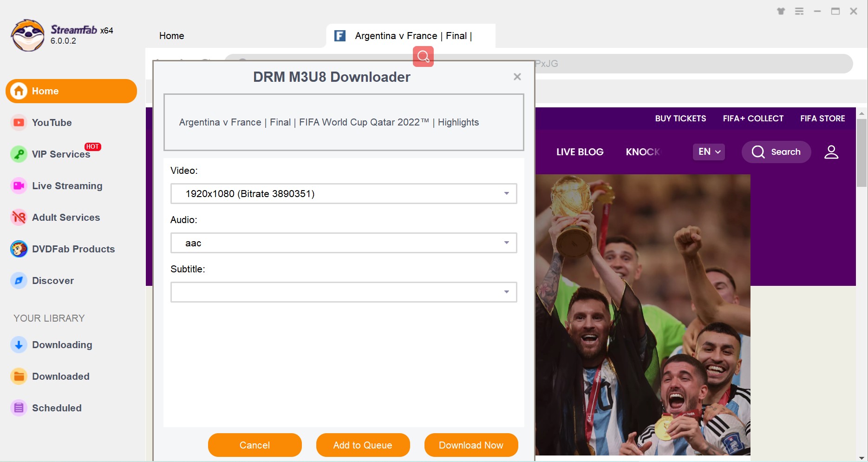The height and width of the screenshot is (462, 868).
Task: Expand the EN language selector
Action: tap(709, 152)
